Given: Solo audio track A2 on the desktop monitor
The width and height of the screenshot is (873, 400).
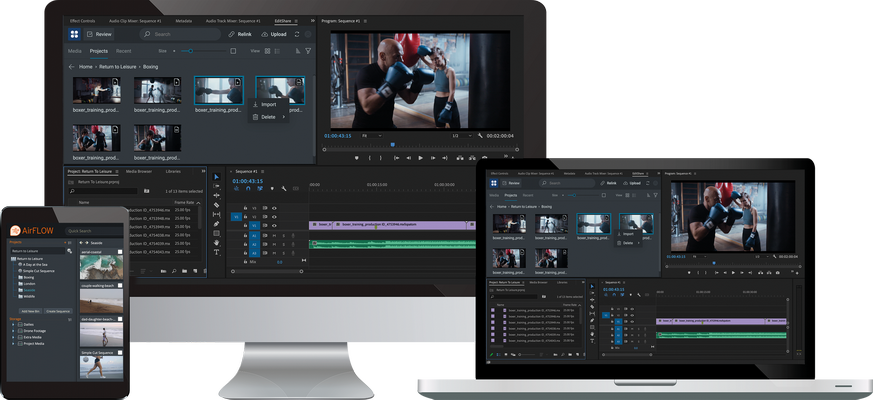Looking at the screenshot, I should (x=283, y=244).
